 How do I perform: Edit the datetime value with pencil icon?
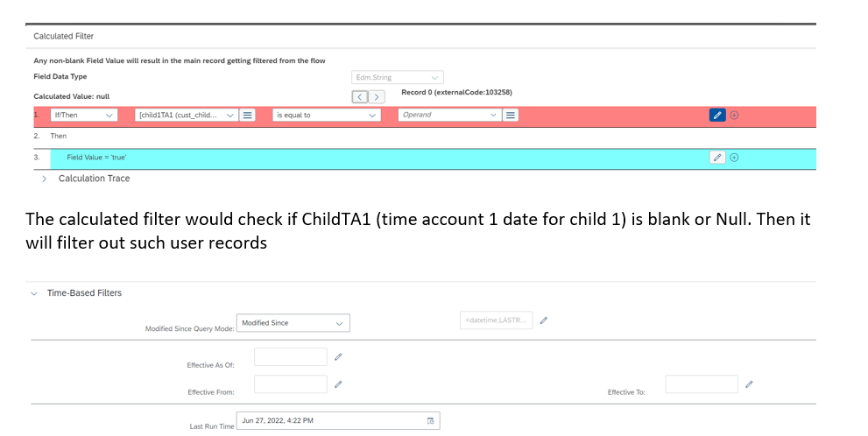click(x=544, y=320)
